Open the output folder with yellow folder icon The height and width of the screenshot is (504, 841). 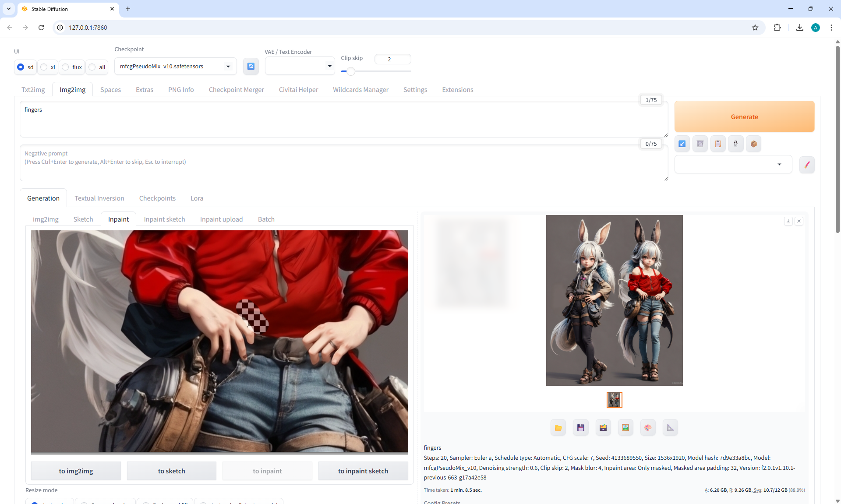coord(558,428)
